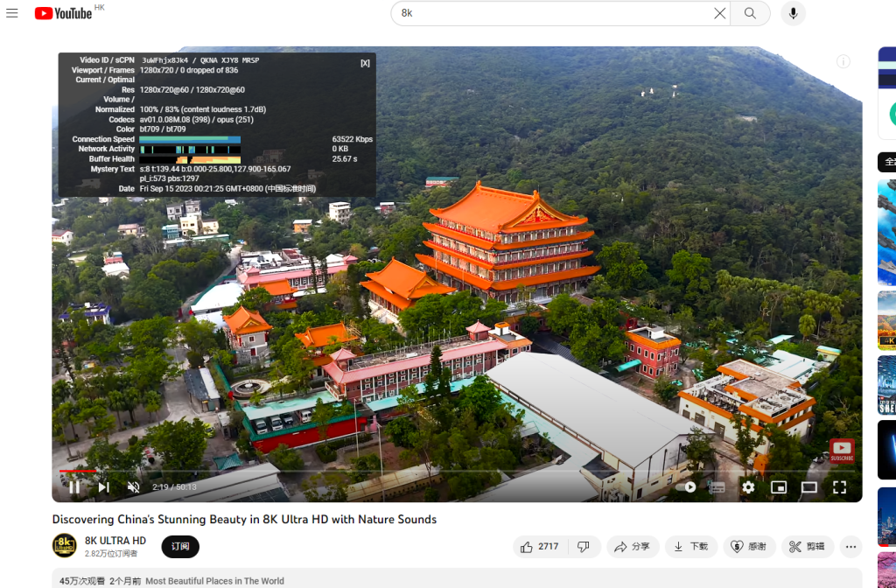This screenshot has width=896, height=588.
Task: Click the search magnifier button
Action: pos(750,13)
